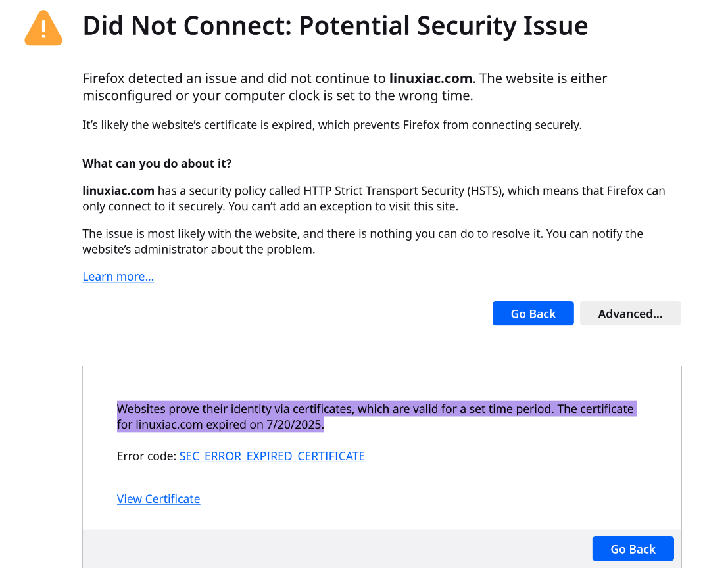
Task: Click Go Back in the certificate details panel
Action: pos(633,549)
